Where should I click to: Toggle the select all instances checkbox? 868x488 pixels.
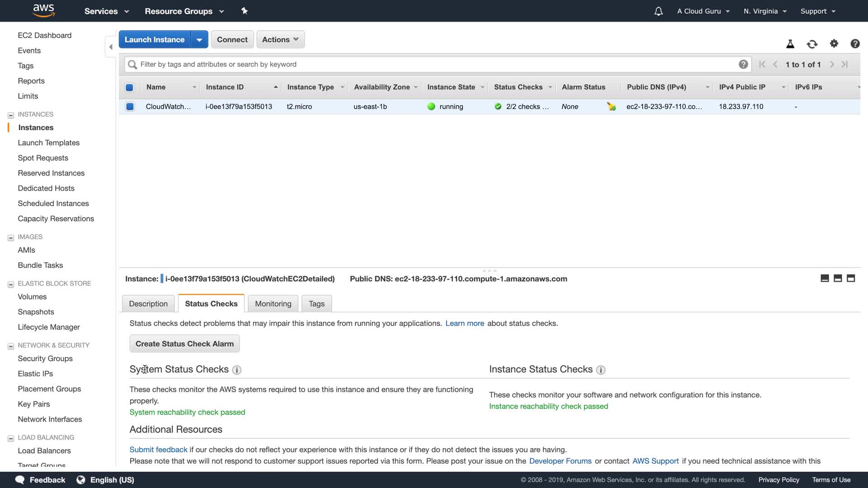click(x=129, y=87)
